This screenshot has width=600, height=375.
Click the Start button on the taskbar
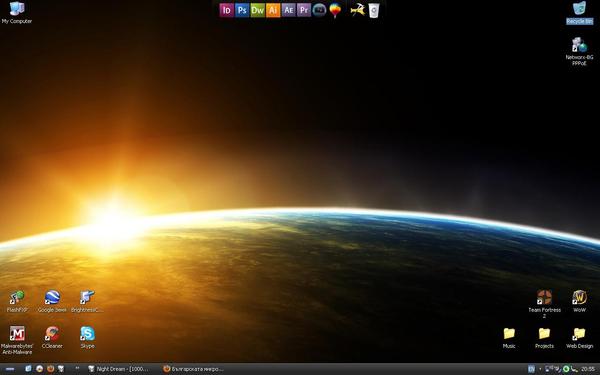point(10,369)
